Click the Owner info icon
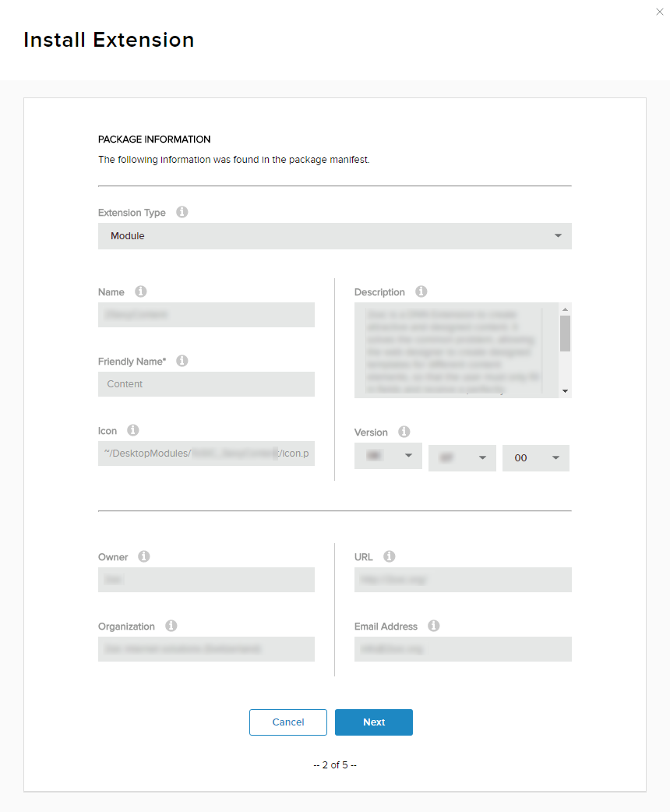 pyautogui.click(x=144, y=556)
